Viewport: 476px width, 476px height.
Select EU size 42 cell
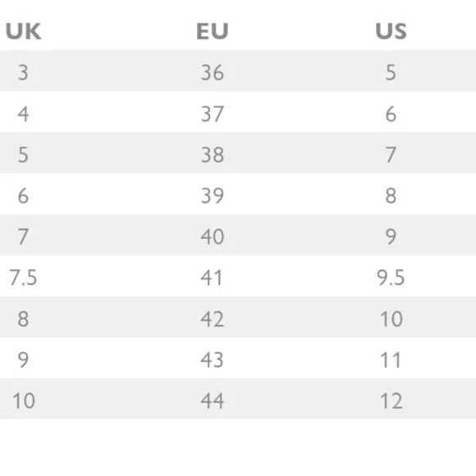coord(213,319)
